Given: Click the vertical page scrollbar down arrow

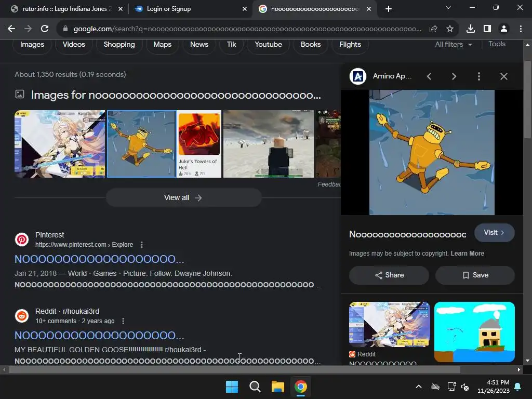Looking at the screenshot, I should tap(527, 361).
